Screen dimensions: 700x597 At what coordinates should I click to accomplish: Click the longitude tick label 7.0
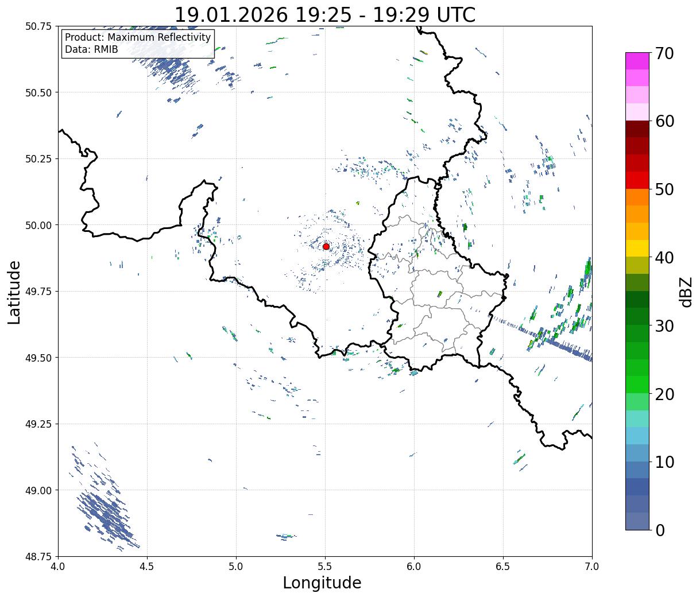tap(592, 567)
